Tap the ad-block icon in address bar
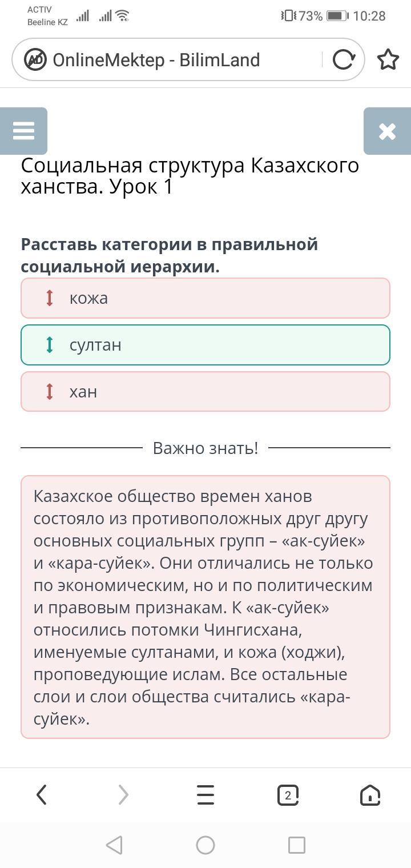The height and width of the screenshot is (868, 411). point(35,59)
